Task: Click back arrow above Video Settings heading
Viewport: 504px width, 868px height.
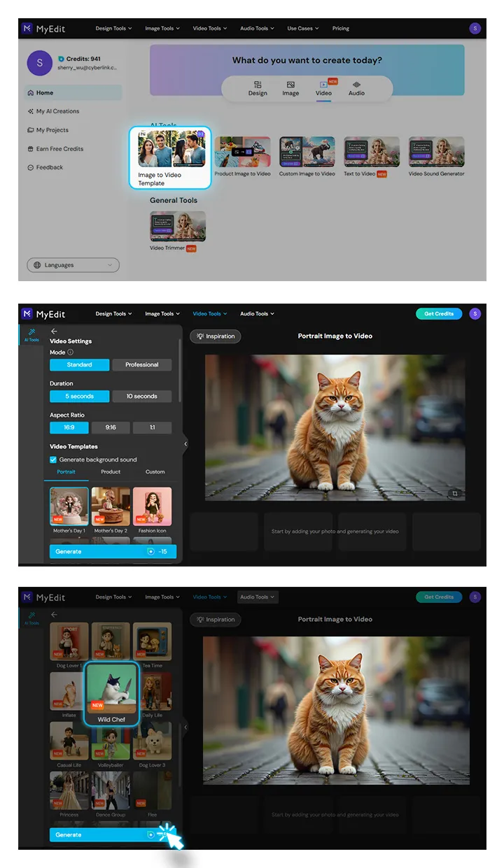Action: [x=54, y=331]
